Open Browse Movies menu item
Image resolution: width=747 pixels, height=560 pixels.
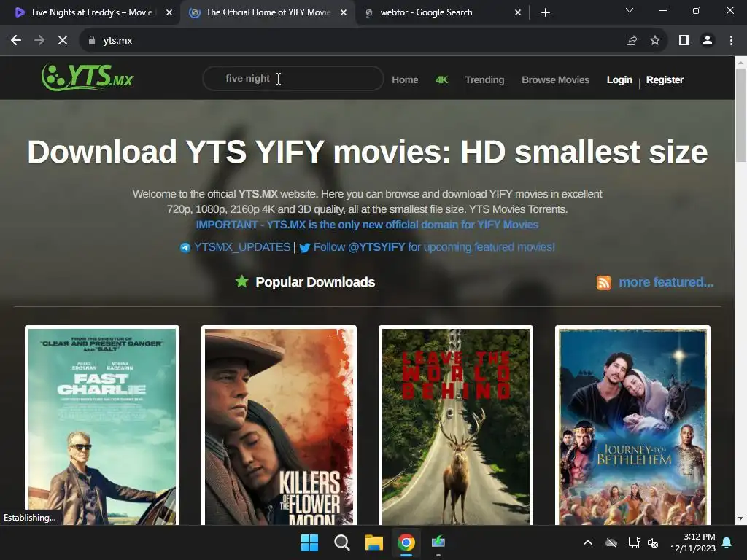coord(555,80)
